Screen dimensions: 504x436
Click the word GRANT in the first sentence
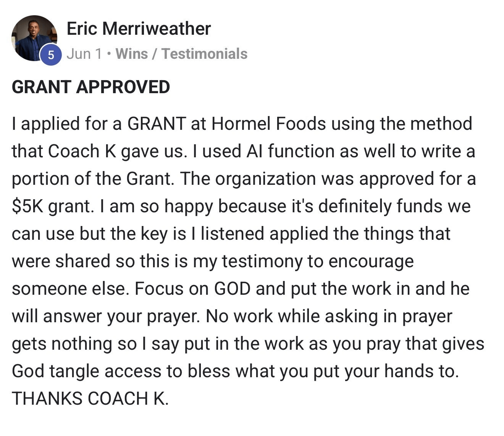coord(157,124)
